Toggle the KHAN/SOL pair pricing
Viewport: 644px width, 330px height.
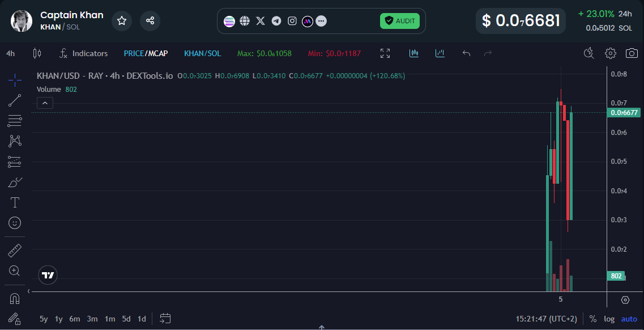pos(202,53)
